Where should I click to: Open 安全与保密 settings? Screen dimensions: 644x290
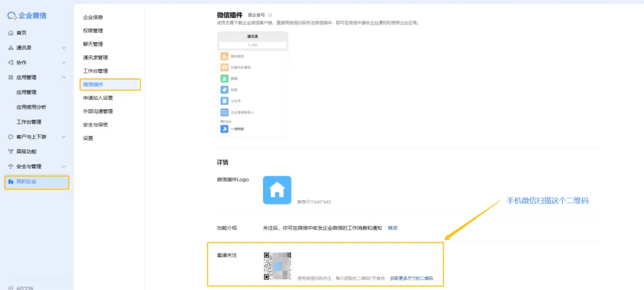[x=95, y=124]
